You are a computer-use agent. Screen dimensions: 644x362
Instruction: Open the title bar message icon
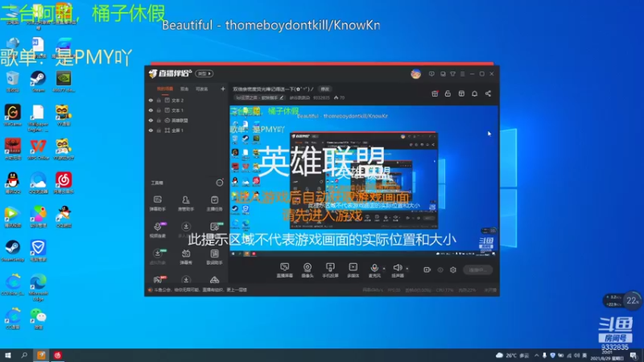(x=431, y=74)
